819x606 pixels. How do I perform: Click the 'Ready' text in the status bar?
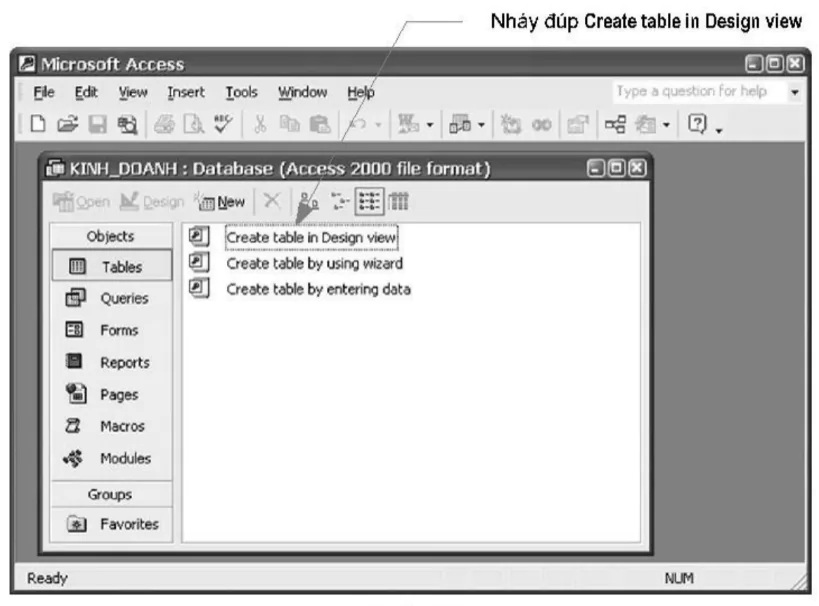click(47, 578)
